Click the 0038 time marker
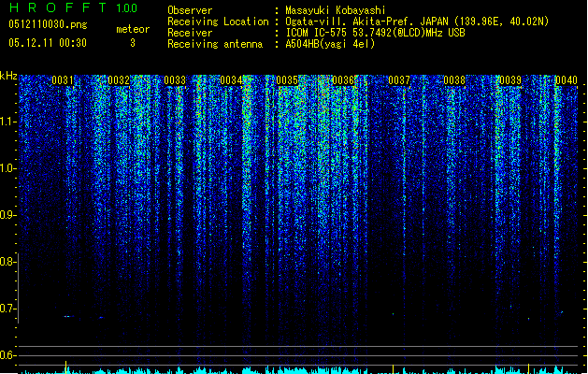 454,80
